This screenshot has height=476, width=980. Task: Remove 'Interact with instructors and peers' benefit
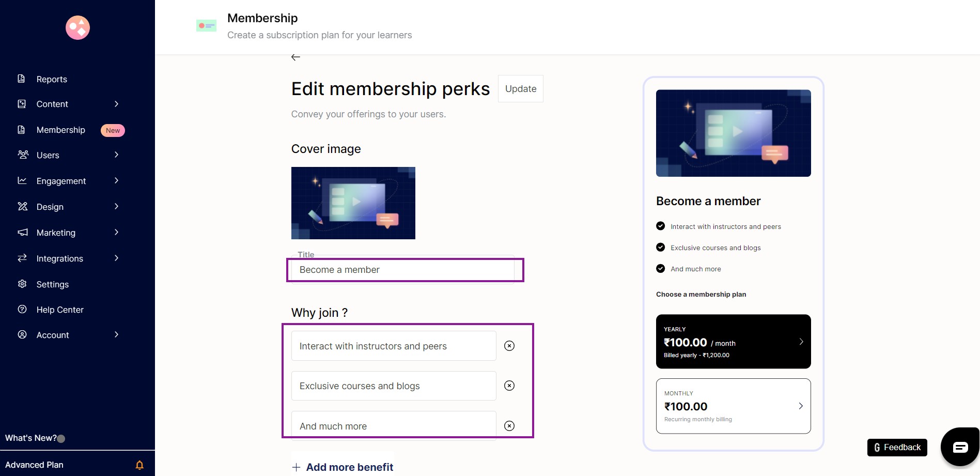tap(509, 346)
